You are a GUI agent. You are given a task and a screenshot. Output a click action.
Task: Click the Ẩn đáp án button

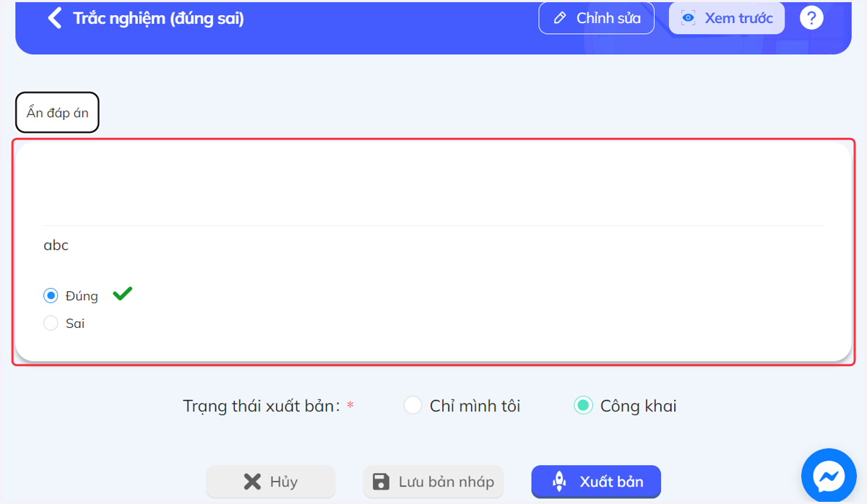(x=57, y=113)
